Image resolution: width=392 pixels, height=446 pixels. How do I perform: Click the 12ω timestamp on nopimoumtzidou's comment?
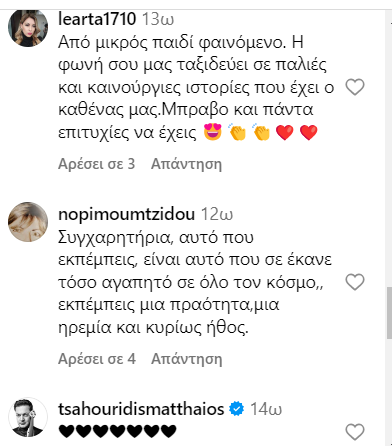pos(217,214)
